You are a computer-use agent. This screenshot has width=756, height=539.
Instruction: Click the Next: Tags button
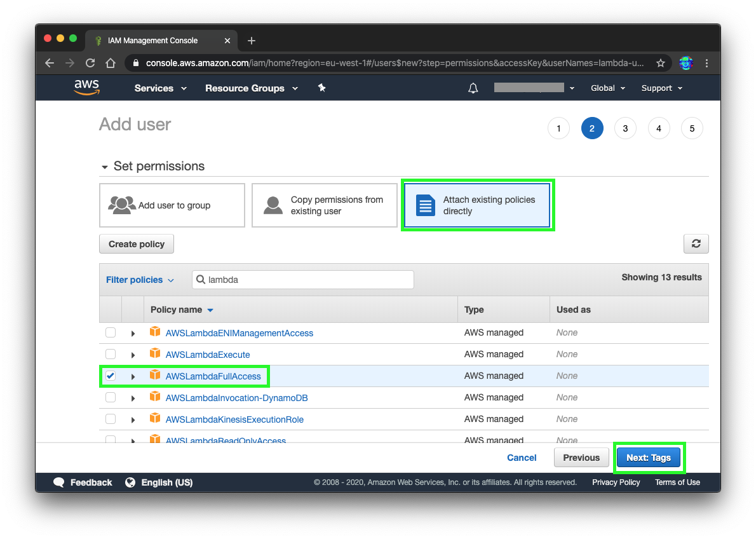coord(649,457)
